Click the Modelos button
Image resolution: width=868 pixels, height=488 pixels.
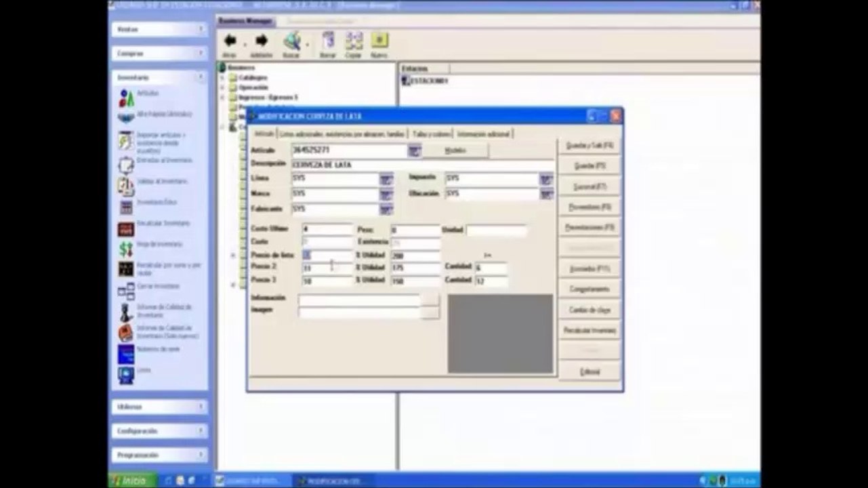pos(455,150)
